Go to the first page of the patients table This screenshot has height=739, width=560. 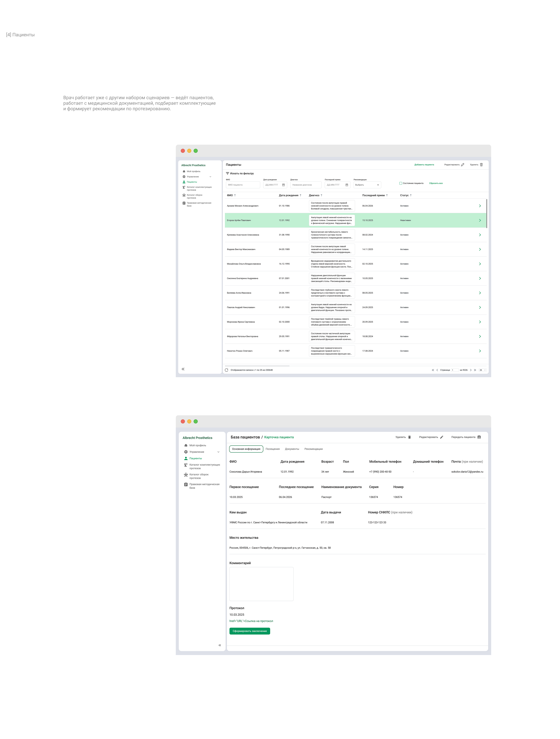point(433,370)
